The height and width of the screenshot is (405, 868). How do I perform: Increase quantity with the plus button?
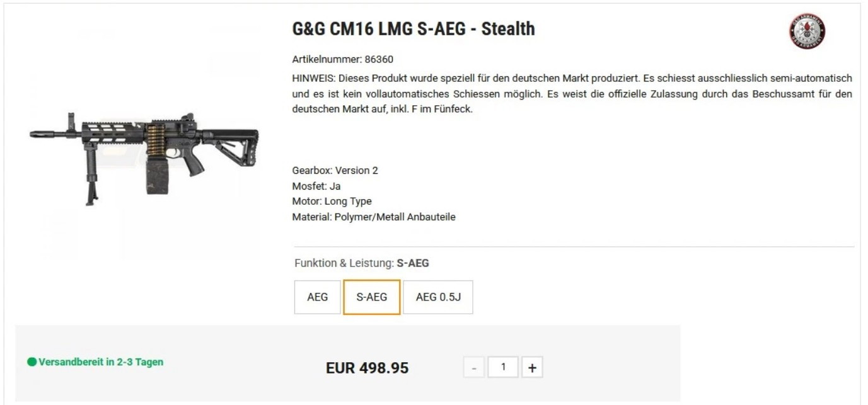[x=532, y=367]
